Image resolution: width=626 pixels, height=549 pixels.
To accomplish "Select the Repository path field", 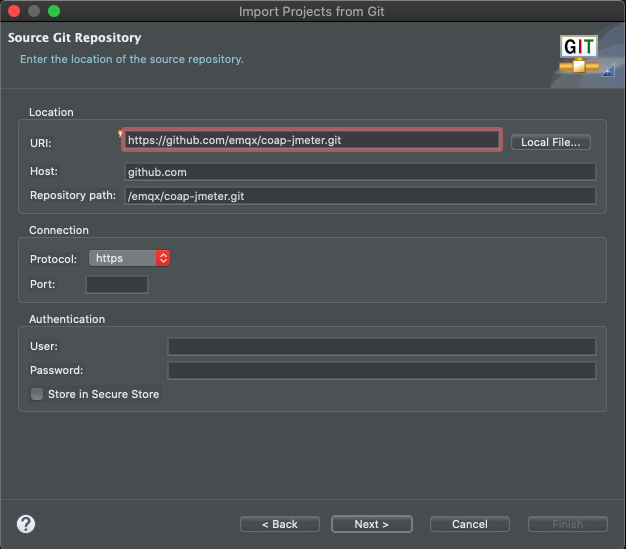I will click(360, 196).
